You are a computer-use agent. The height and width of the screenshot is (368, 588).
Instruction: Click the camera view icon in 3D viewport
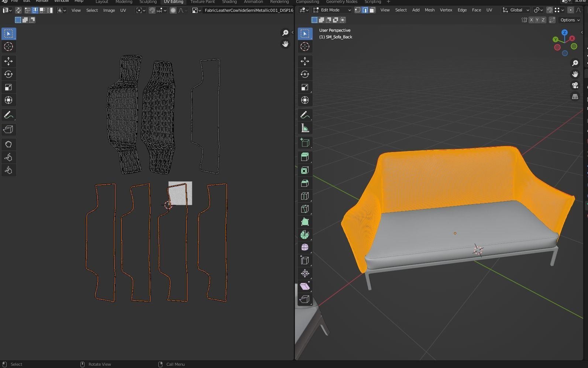click(575, 85)
